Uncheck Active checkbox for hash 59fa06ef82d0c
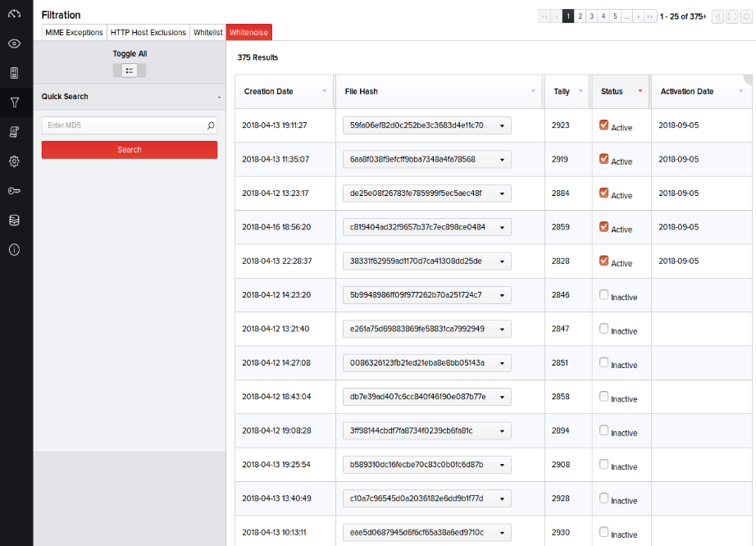Screen dimensions: 756x546 click(x=604, y=125)
